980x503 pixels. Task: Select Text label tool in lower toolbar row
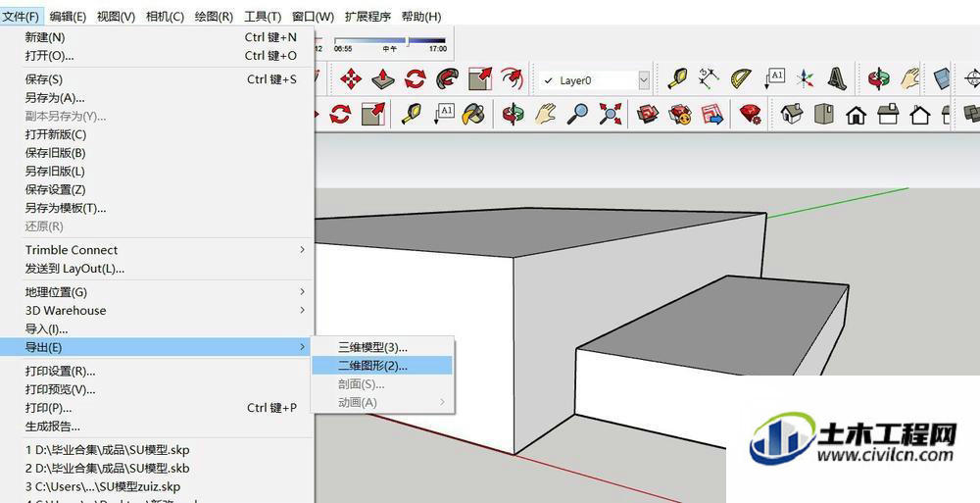[443, 114]
